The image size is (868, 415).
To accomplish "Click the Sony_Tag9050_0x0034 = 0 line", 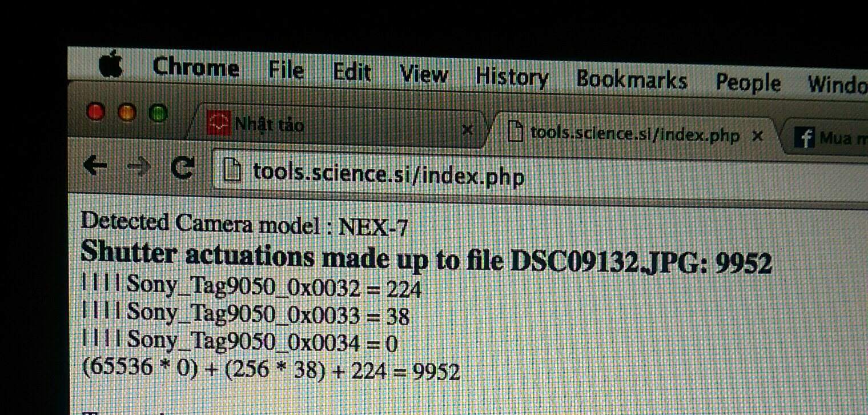I will 240,341.
